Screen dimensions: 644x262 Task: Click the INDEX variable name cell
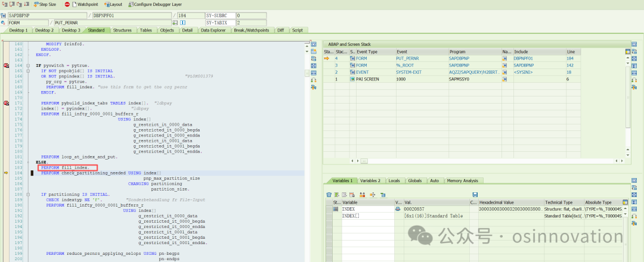367,209
